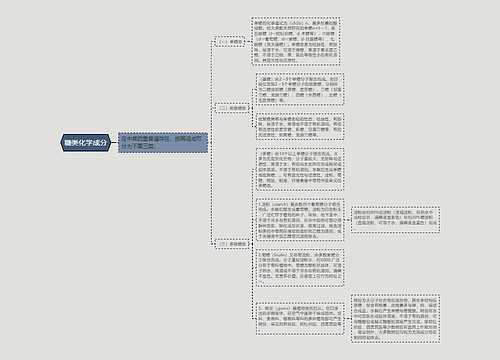Click the blue node 在中草药里普遍存在
The image size is (500, 360).
[x=163, y=143]
